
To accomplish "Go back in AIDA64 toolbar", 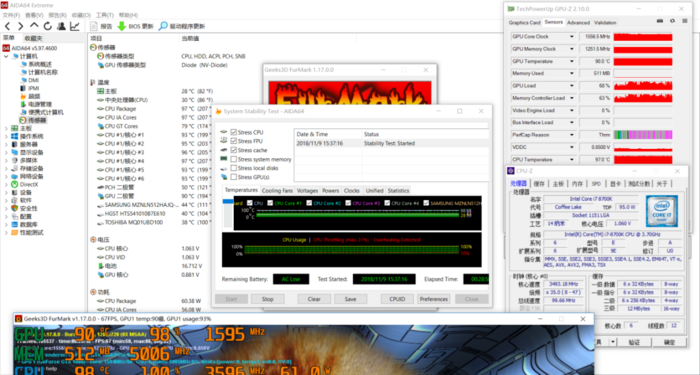I will coord(8,26).
